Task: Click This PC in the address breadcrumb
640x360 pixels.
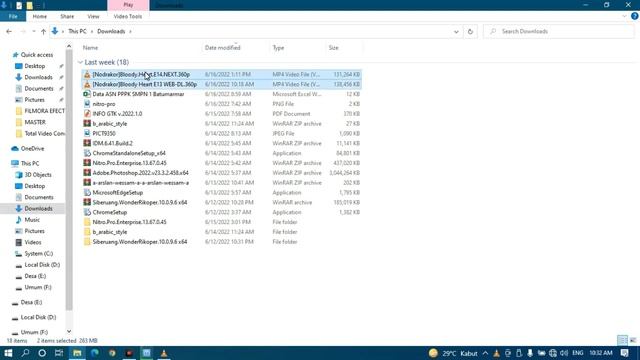Action: pos(77,31)
